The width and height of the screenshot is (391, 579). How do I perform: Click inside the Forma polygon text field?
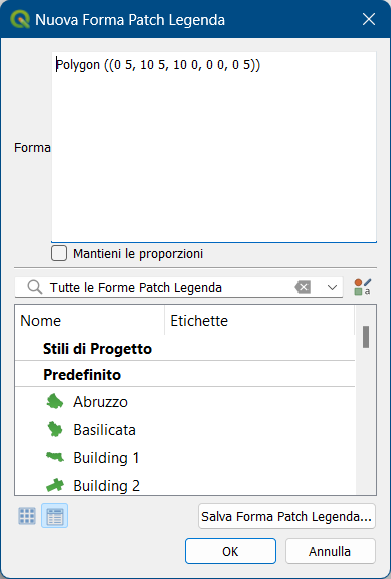[214, 147]
